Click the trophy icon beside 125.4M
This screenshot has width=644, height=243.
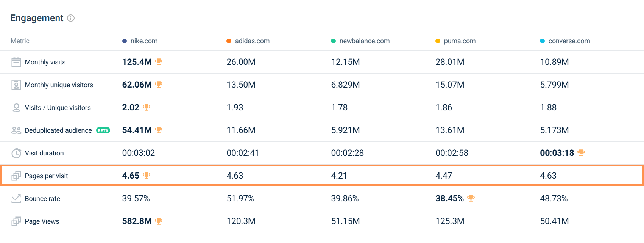coord(159,62)
